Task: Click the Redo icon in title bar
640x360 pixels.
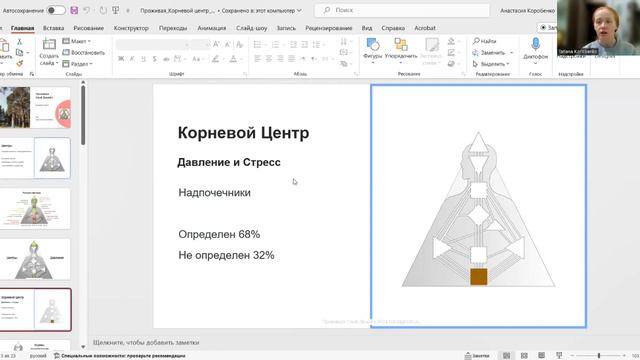Action: coord(103,10)
